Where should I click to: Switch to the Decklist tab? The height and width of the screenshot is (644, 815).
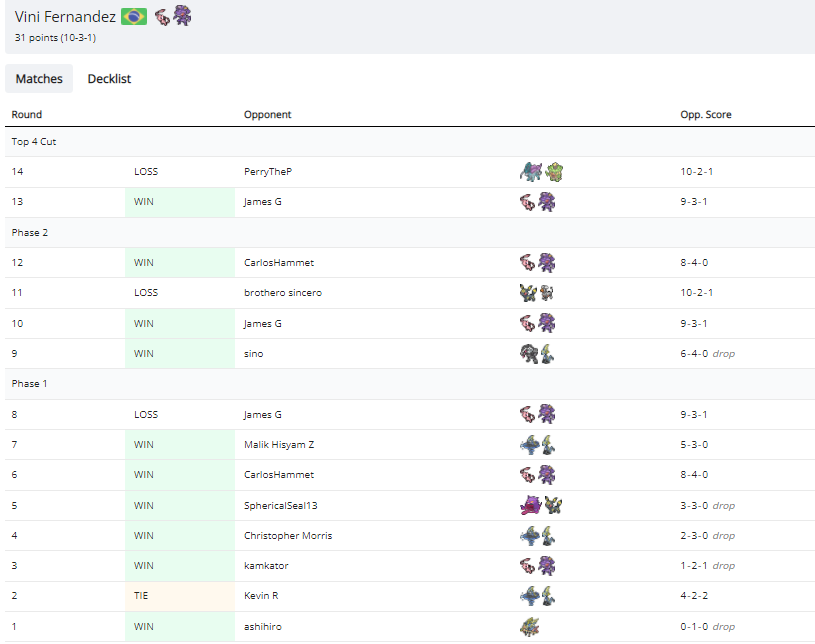coord(109,78)
